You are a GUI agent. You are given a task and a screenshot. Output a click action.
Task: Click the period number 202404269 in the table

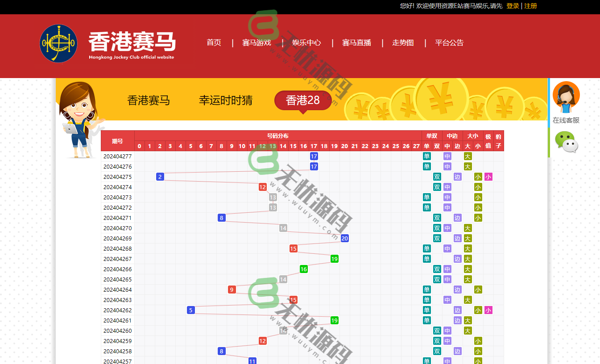point(117,238)
